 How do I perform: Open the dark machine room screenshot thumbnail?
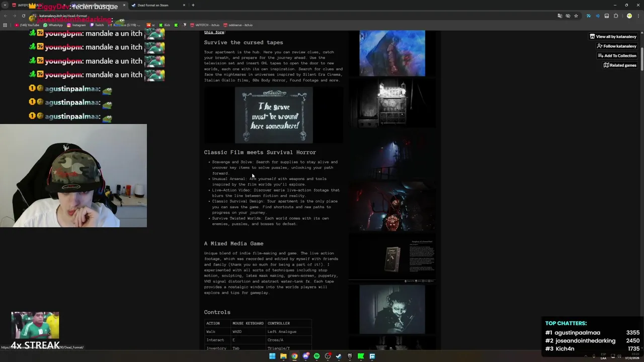click(x=392, y=104)
